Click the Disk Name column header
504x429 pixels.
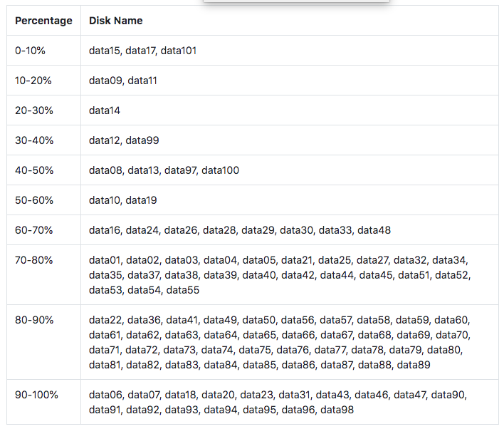[116, 21]
